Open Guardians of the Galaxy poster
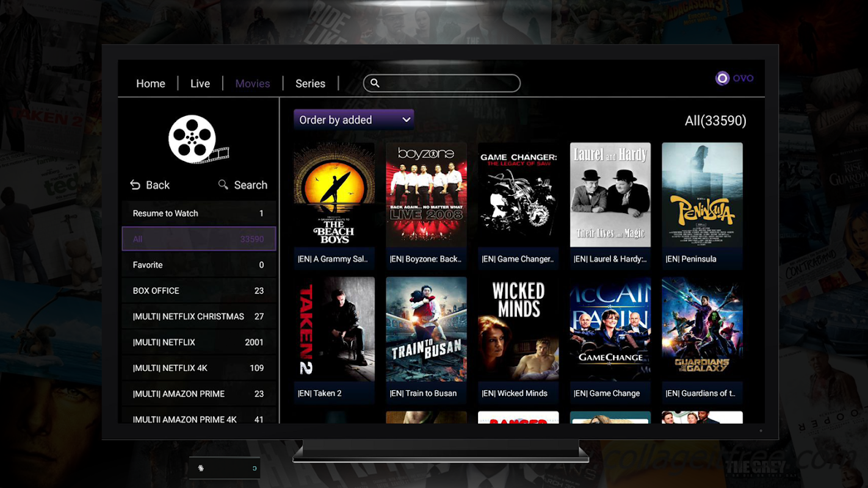The height and width of the screenshot is (488, 868). [x=702, y=329]
